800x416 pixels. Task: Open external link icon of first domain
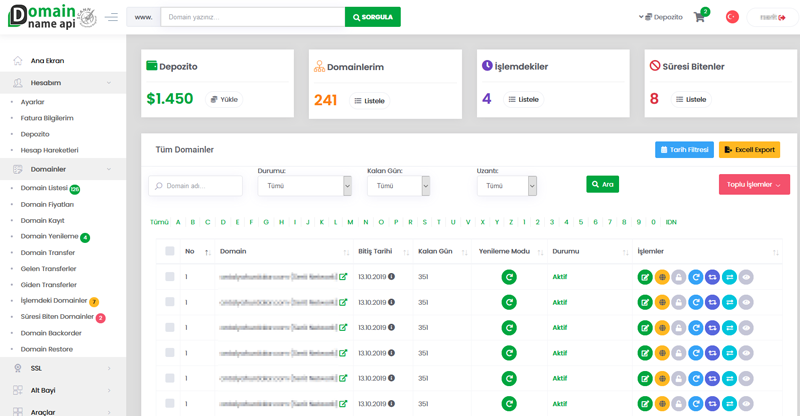343,277
